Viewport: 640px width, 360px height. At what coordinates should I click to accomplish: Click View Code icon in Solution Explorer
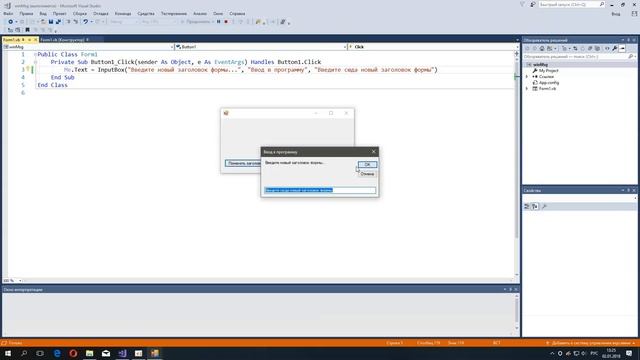click(x=607, y=48)
